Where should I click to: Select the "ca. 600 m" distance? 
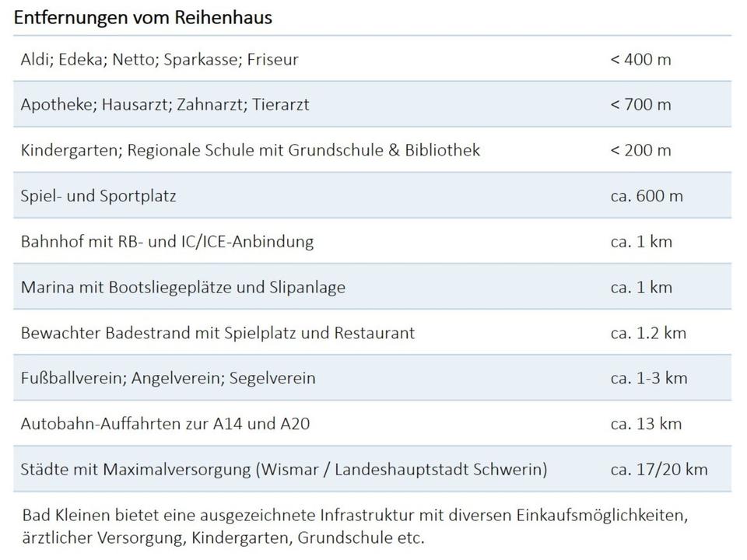647,195
